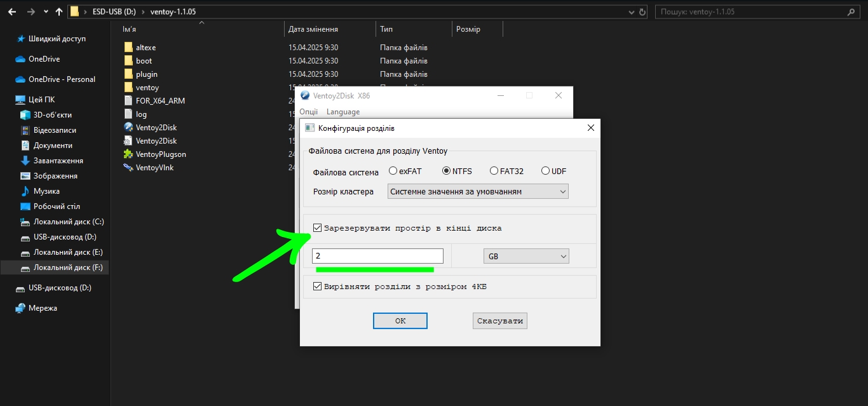This screenshot has width=868, height=406.
Task: Select the VentoyPlugson application icon
Action: [x=129, y=154]
